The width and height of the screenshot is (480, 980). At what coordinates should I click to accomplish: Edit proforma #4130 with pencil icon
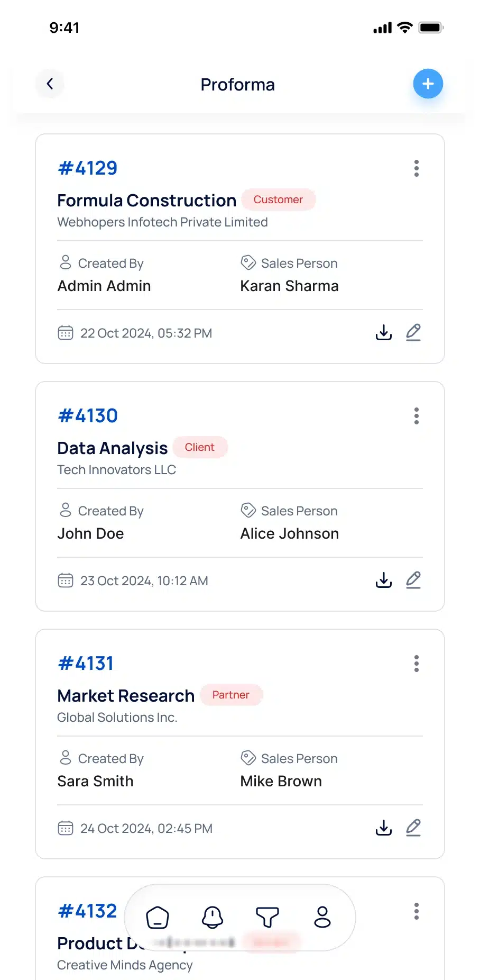413,580
